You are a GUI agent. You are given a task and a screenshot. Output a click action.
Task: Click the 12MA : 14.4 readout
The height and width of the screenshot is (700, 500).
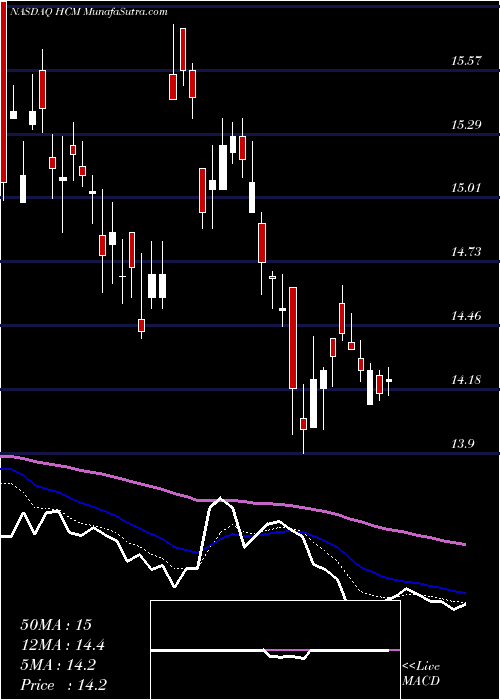click(63, 645)
